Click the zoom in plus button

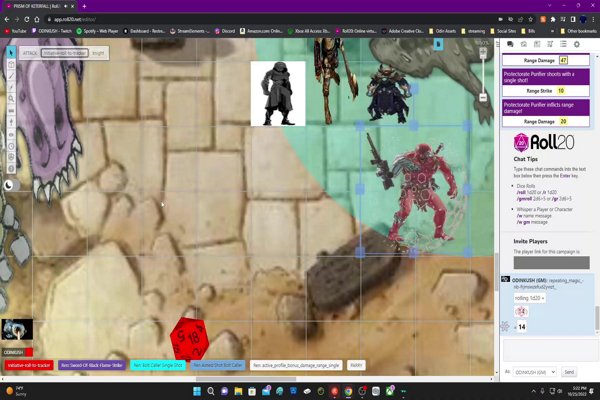[x=483, y=52]
